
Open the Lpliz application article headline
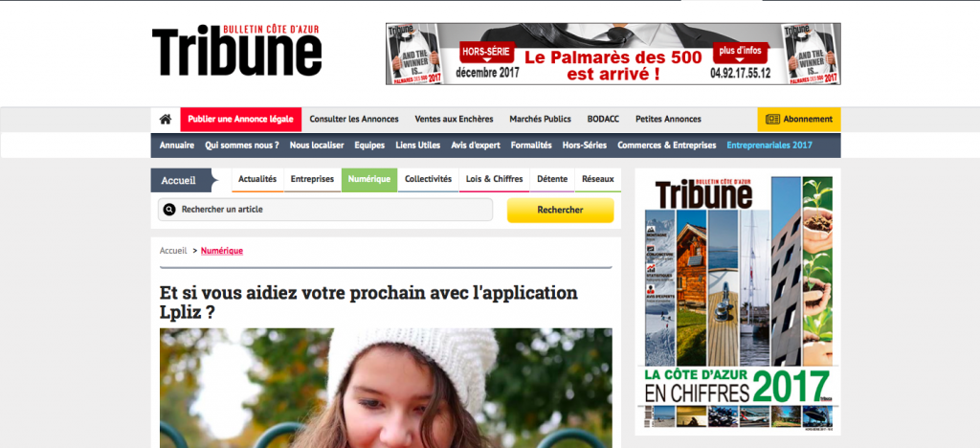[368, 302]
